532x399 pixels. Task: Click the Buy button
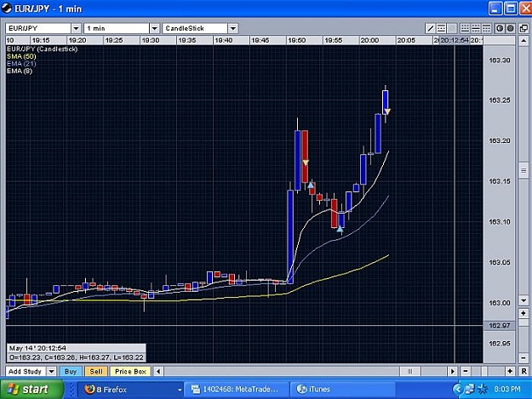click(x=71, y=371)
